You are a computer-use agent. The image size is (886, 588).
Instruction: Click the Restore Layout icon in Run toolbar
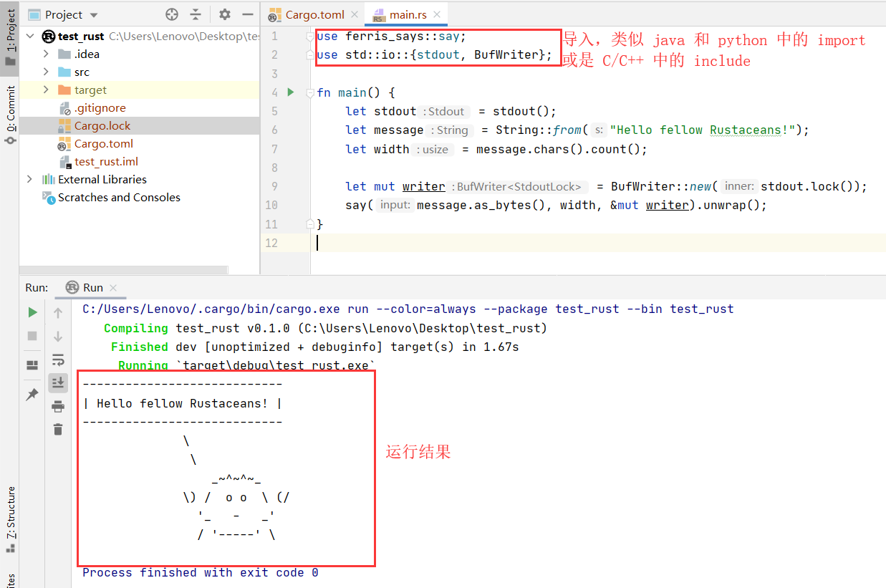32,365
